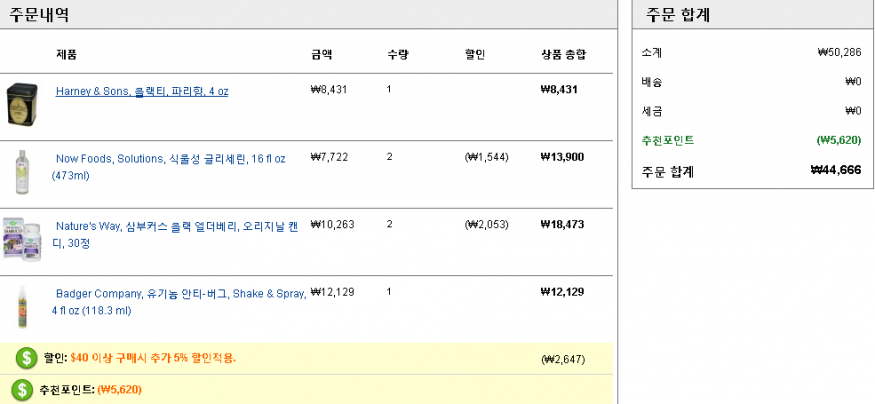
Task: Click the 금액 column header
Action: 321,55
